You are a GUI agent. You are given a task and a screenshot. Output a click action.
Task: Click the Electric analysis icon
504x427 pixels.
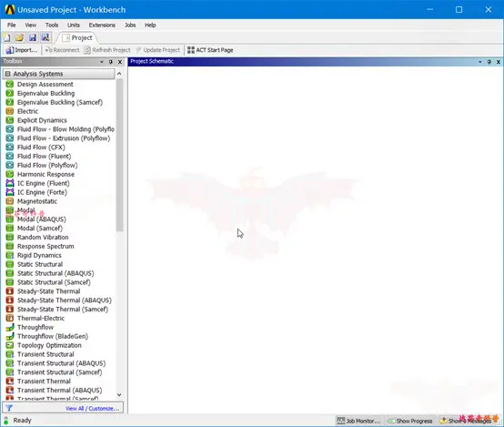coord(10,111)
